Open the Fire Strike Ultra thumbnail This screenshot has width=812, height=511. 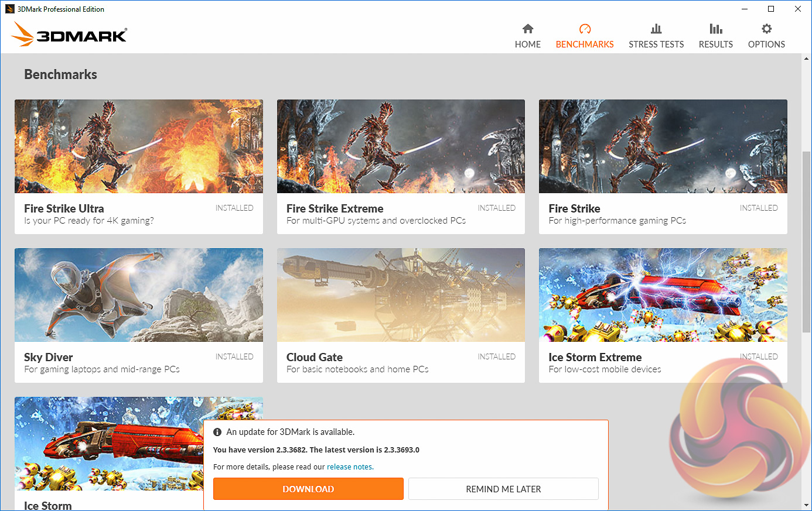[139, 146]
